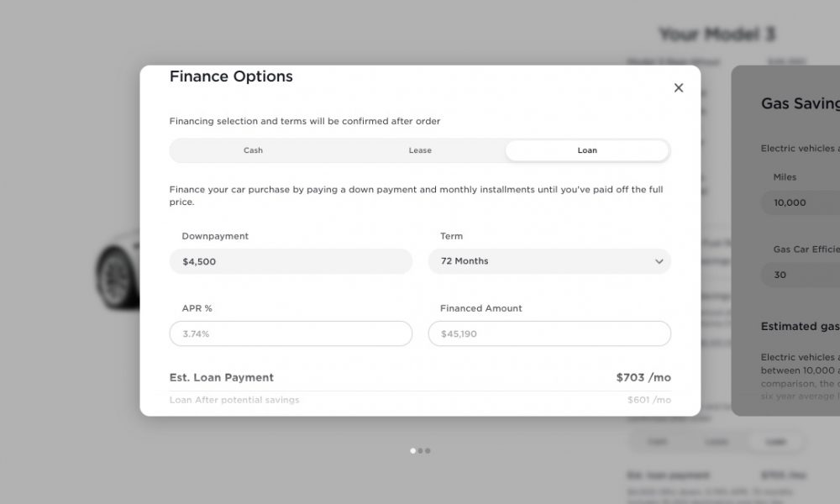
Task: Edit the Downpayment field showing $4,500
Action: pos(291,261)
